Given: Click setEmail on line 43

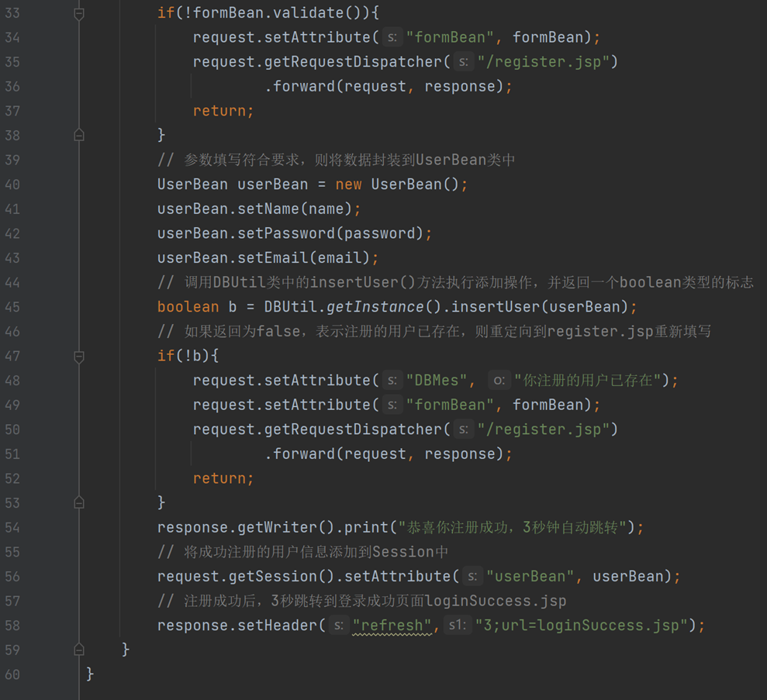Looking at the screenshot, I should click(x=272, y=258).
